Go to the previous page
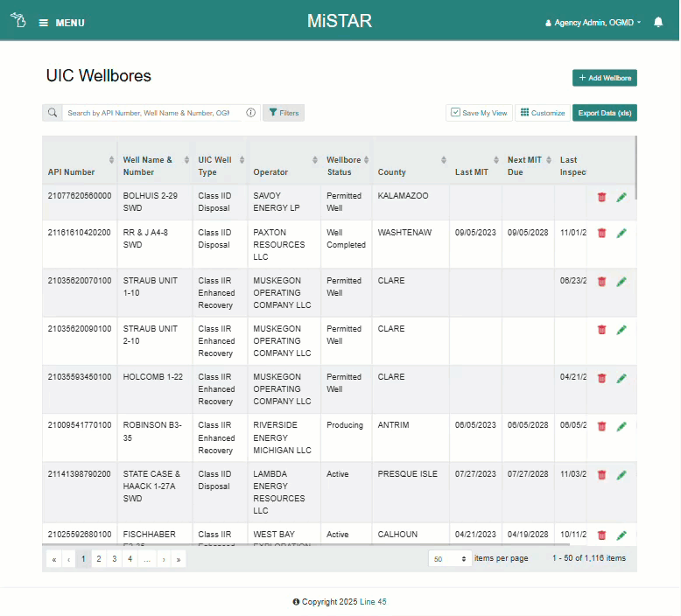This screenshot has width=681, height=616. 68,559
